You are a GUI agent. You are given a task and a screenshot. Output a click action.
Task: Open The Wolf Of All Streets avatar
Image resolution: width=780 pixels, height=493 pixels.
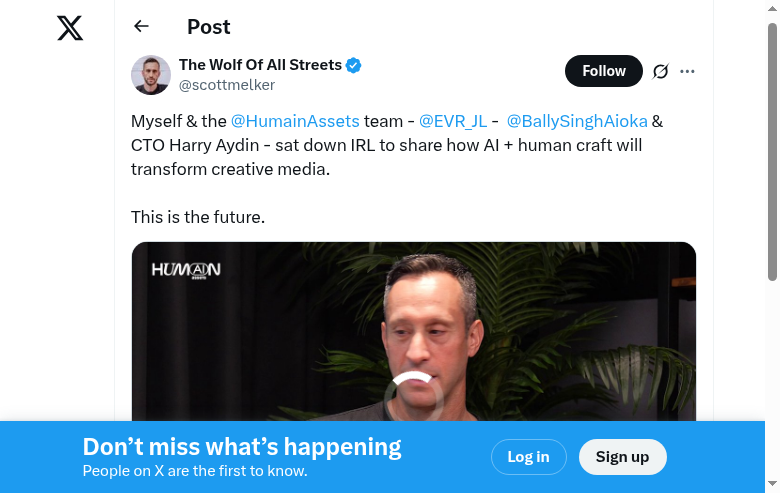coord(151,75)
